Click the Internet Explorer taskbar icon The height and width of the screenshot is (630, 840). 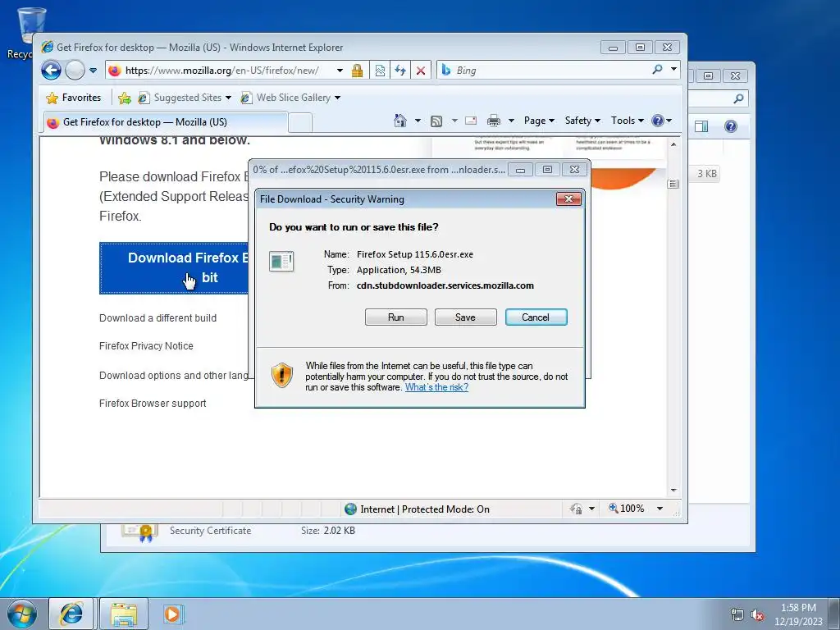pyautogui.click(x=71, y=614)
